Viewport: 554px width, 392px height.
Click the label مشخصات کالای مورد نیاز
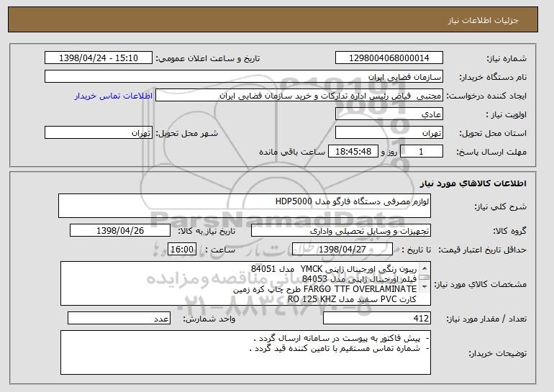coord(481,284)
